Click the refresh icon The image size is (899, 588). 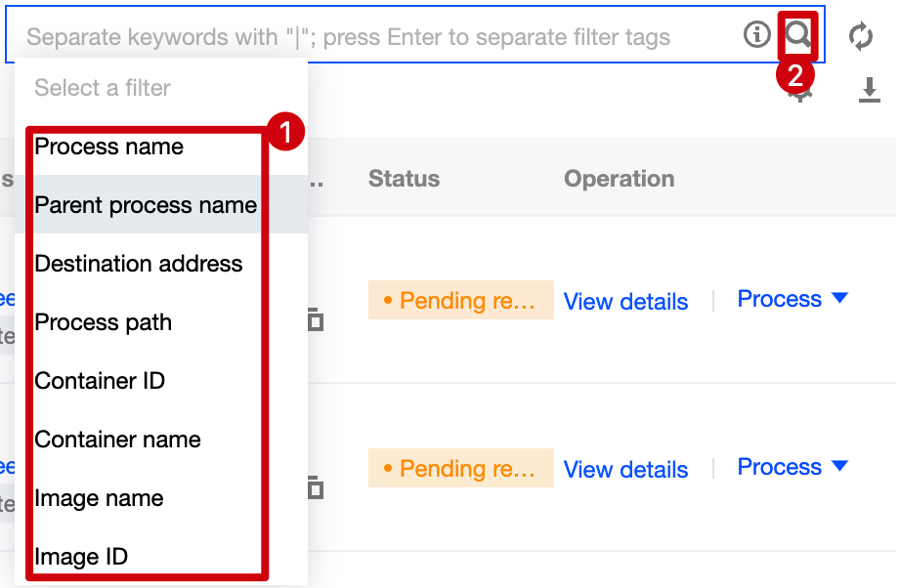coord(860,37)
